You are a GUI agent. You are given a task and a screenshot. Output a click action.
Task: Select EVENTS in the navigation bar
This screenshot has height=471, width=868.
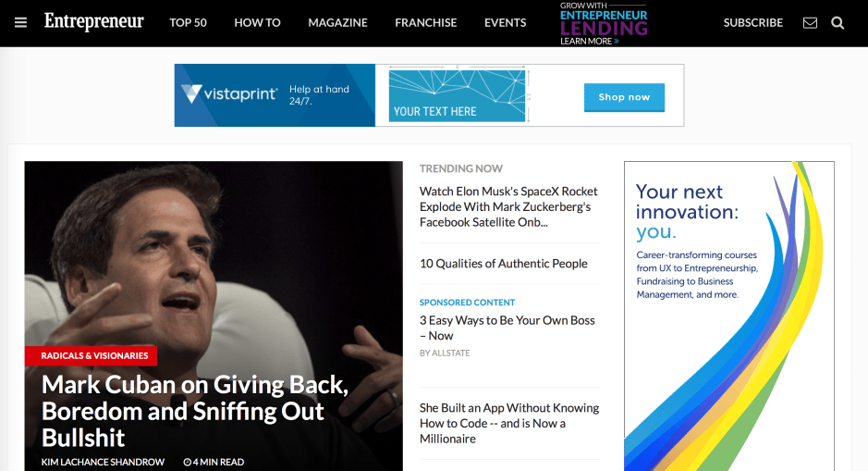(x=506, y=23)
